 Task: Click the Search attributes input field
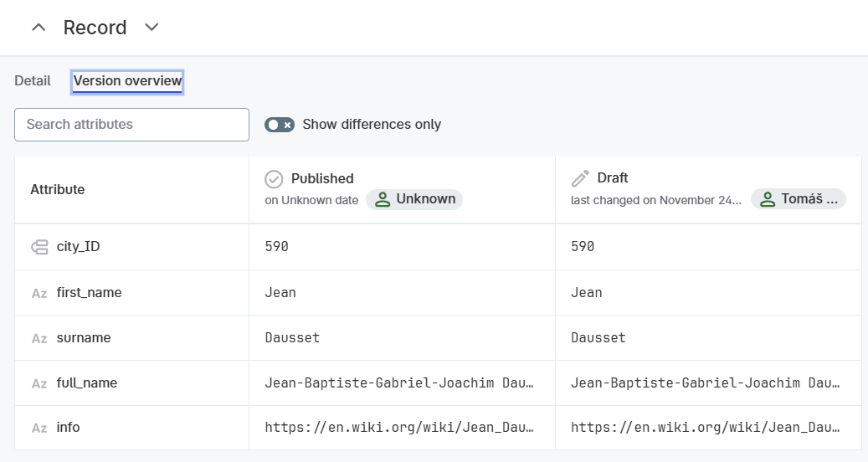point(131,125)
